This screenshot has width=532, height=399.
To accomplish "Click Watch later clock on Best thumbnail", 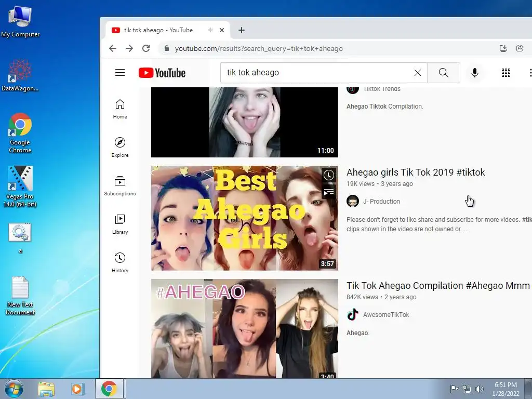I will click(328, 175).
